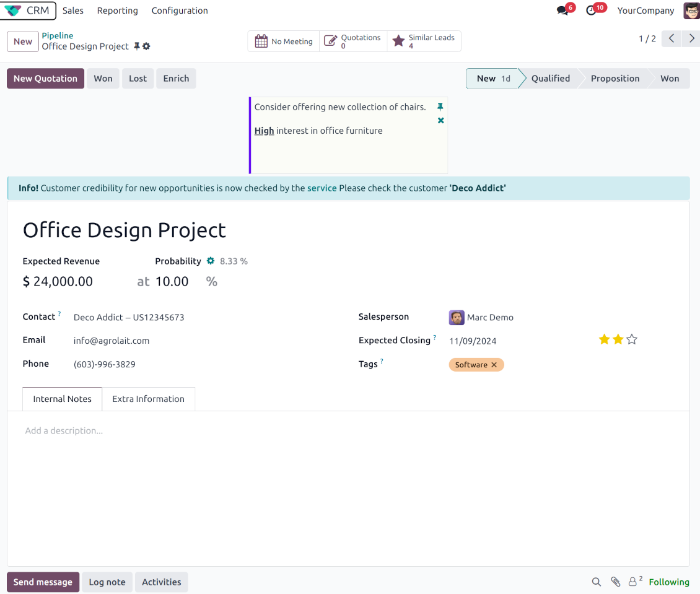This screenshot has height=594, width=700.
Task: Click the Probability settings gear icon
Action: pos(211,261)
